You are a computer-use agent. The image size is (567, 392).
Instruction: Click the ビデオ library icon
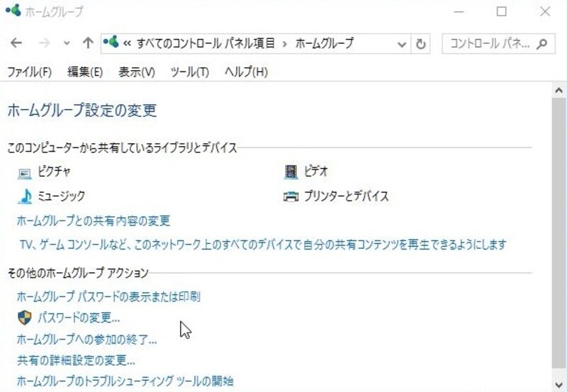pos(291,172)
